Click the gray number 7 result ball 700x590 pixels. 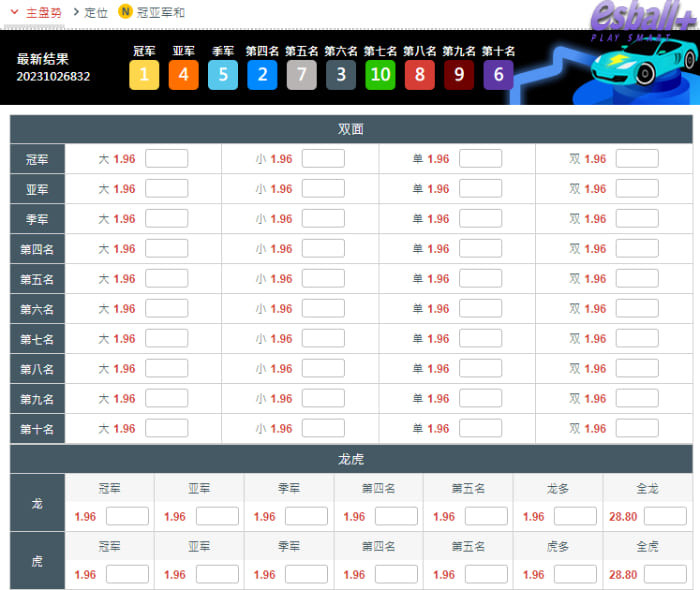[301, 75]
